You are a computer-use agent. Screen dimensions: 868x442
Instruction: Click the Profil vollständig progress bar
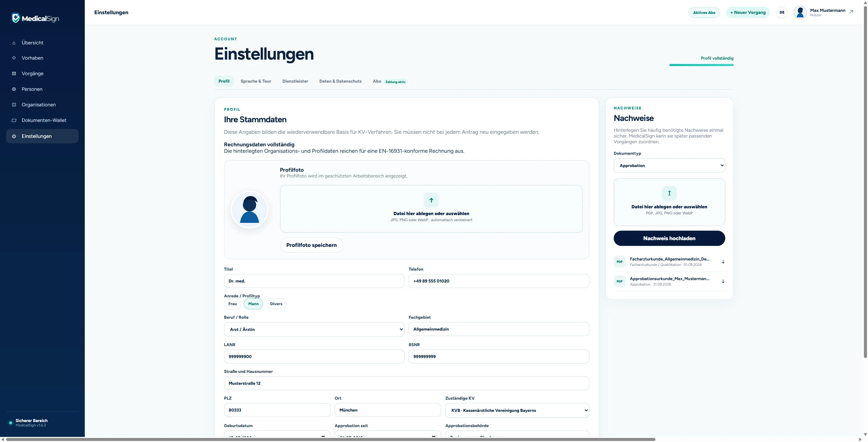(701, 65)
